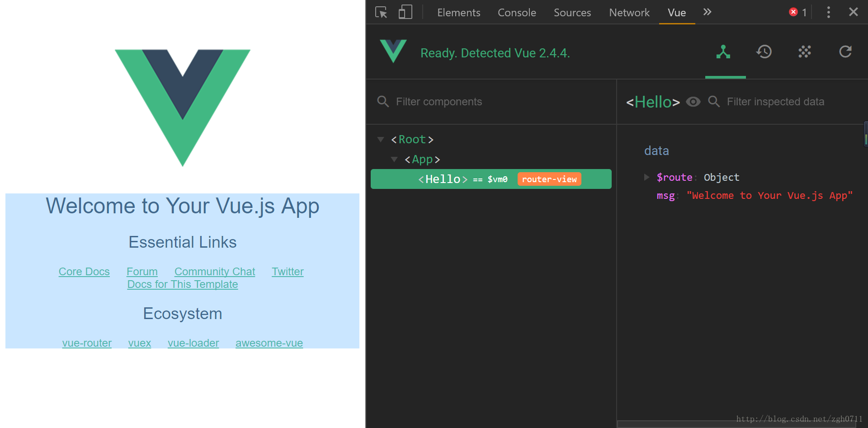
Task: Click the eye inspect DOM icon
Action: pos(693,102)
